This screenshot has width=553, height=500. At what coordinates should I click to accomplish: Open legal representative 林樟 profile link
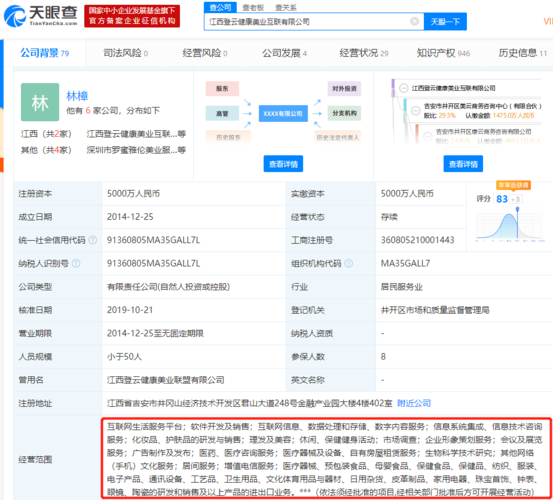click(x=77, y=96)
